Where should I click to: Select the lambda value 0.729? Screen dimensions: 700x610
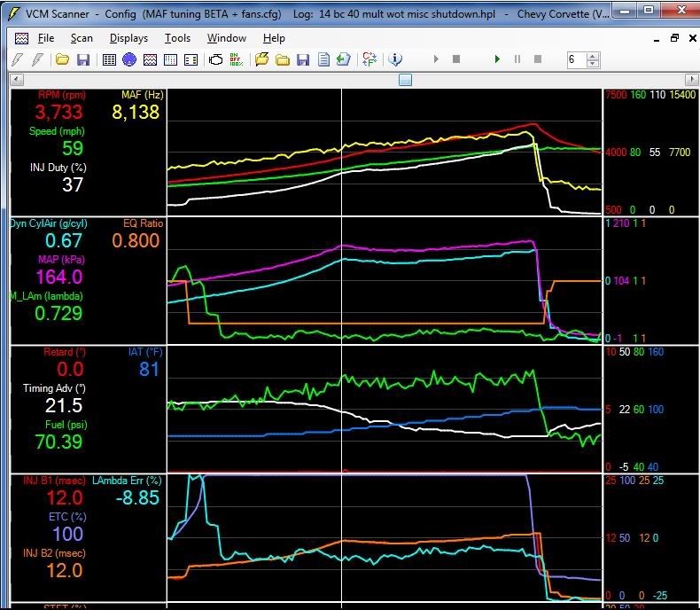58,314
